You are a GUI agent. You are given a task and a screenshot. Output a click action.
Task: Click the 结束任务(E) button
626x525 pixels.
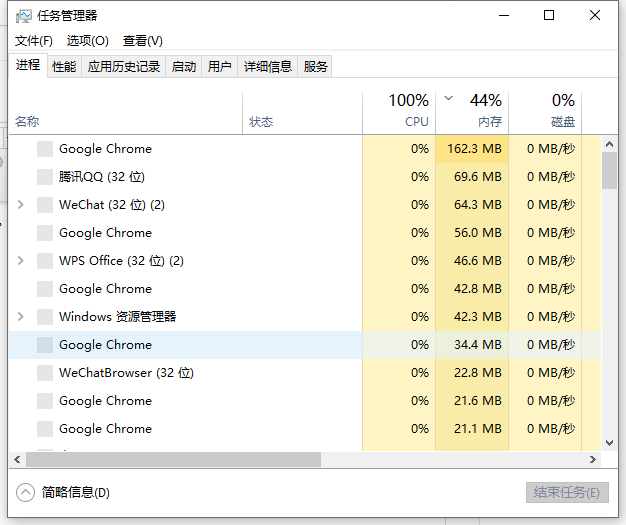point(566,493)
